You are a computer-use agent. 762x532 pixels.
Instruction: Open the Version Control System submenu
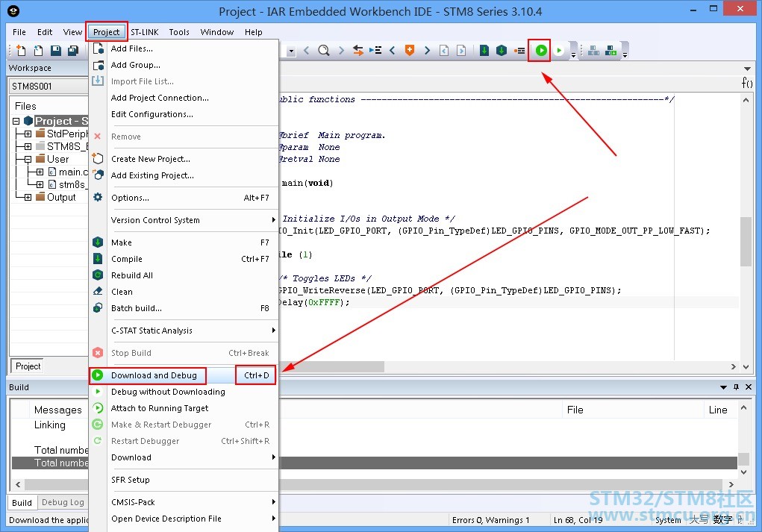[x=184, y=220]
